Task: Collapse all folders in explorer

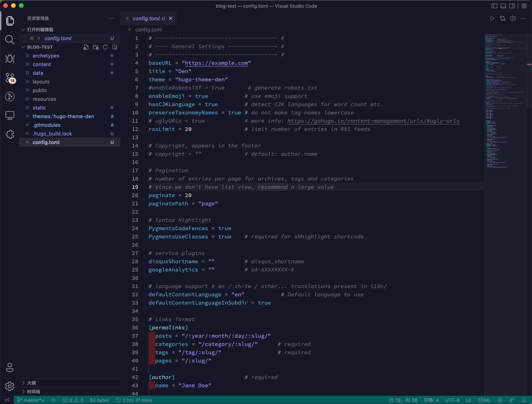Action: click(115, 47)
